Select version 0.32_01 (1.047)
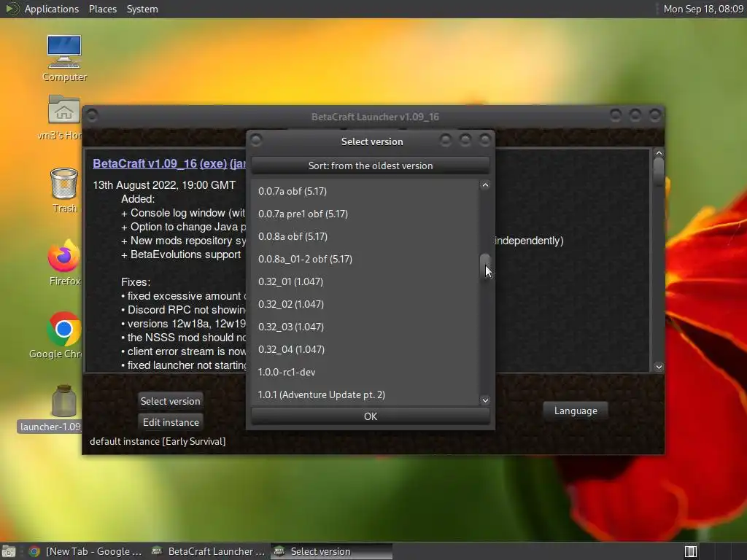The height and width of the screenshot is (560, 747). click(x=365, y=281)
